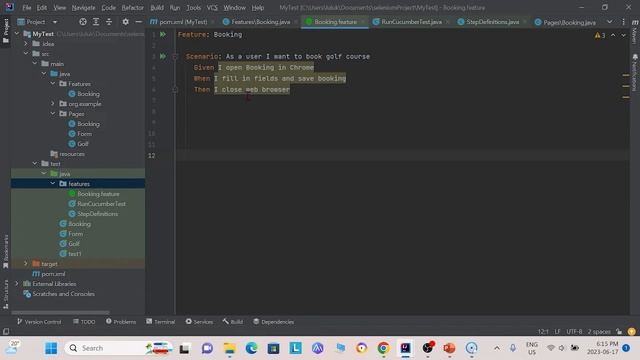640x360 pixels.
Task: Open the Structure side tool window
Action: (x=6, y=294)
